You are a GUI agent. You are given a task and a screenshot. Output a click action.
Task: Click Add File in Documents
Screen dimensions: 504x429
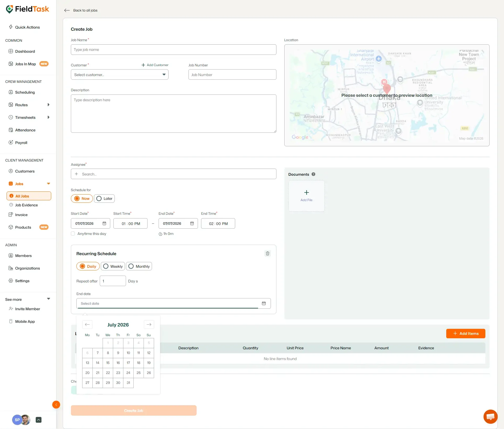[x=307, y=196]
